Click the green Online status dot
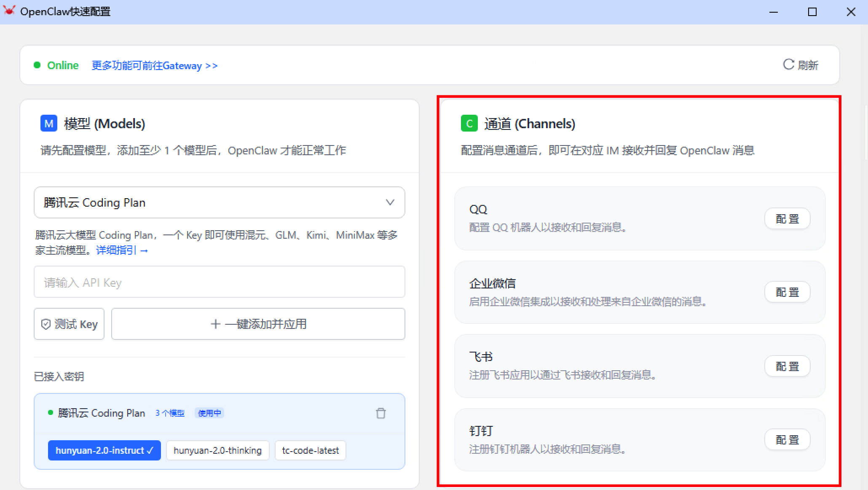This screenshot has height=490, width=868. (x=37, y=65)
